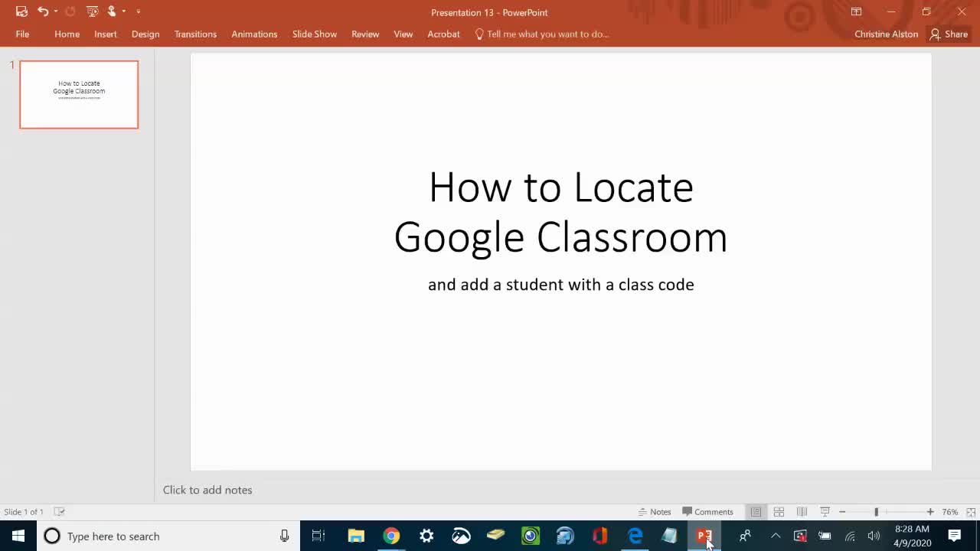Click the PowerPoint taskbar icon
Viewport: 980px width, 551px height.
tap(704, 536)
